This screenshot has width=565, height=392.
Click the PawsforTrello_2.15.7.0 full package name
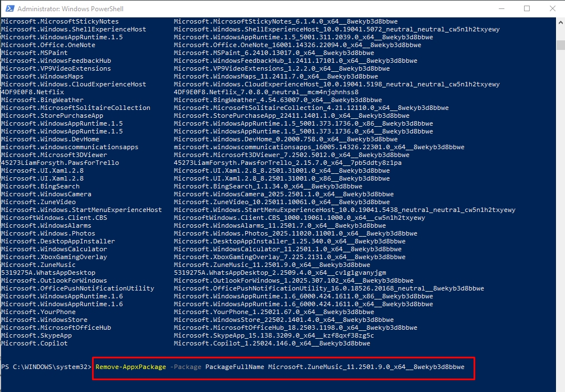tap(287, 163)
